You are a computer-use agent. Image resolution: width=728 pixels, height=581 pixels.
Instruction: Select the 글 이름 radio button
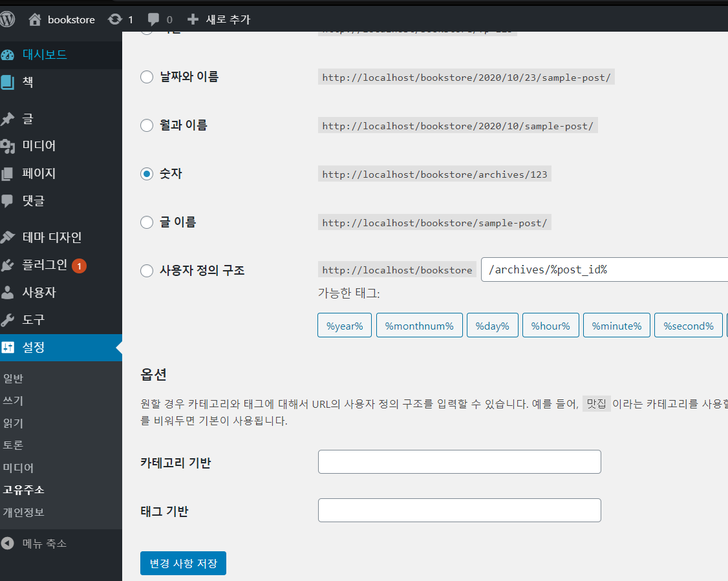[147, 222]
